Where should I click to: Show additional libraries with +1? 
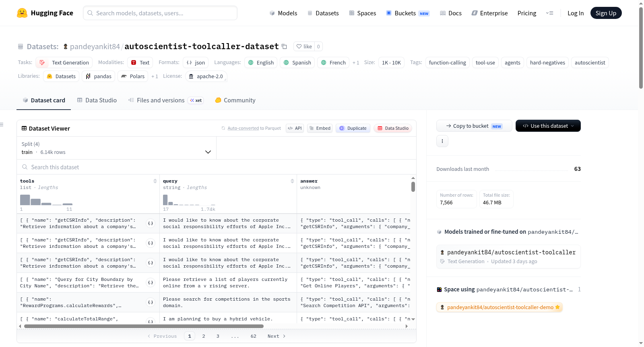(155, 77)
